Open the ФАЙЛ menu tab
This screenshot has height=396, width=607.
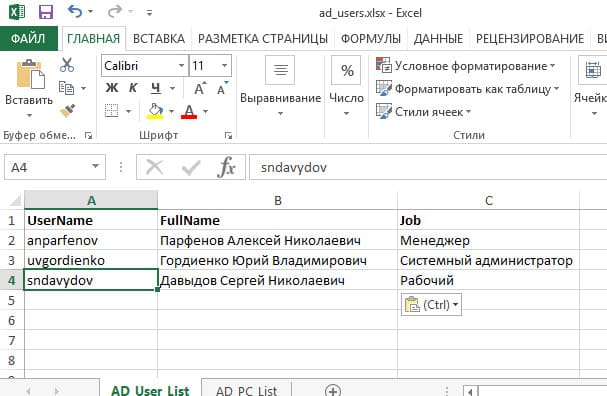pyautogui.click(x=28, y=38)
